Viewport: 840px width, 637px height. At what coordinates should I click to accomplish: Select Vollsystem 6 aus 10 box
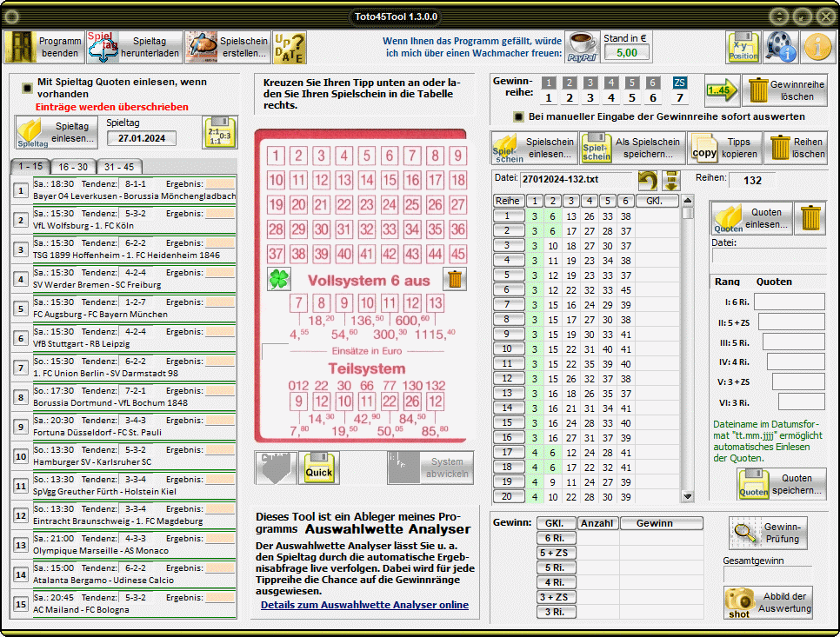(366, 303)
